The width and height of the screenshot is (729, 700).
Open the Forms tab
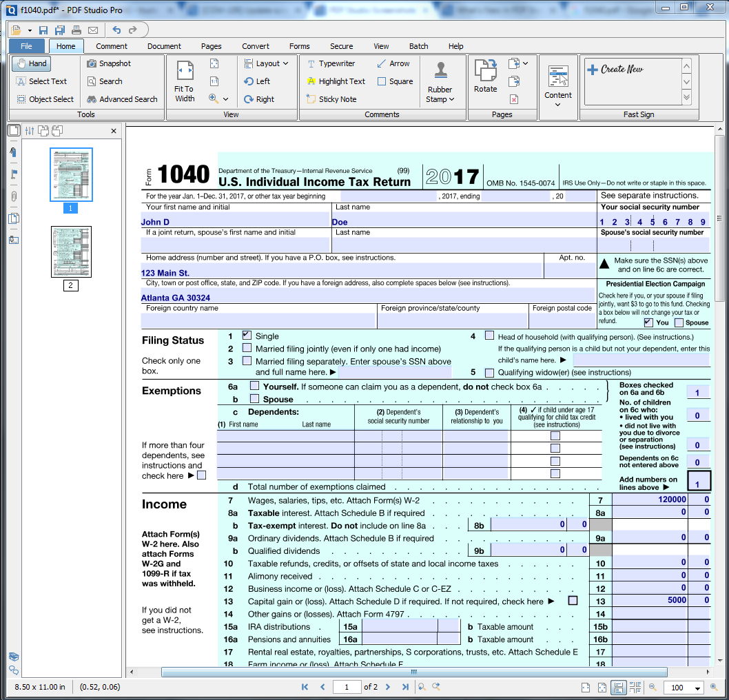click(x=300, y=46)
